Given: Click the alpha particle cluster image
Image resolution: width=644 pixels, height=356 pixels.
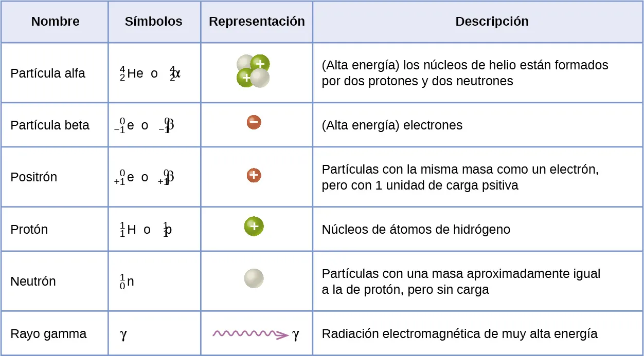Looking at the screenshot, I should click(x=253, y=71).
